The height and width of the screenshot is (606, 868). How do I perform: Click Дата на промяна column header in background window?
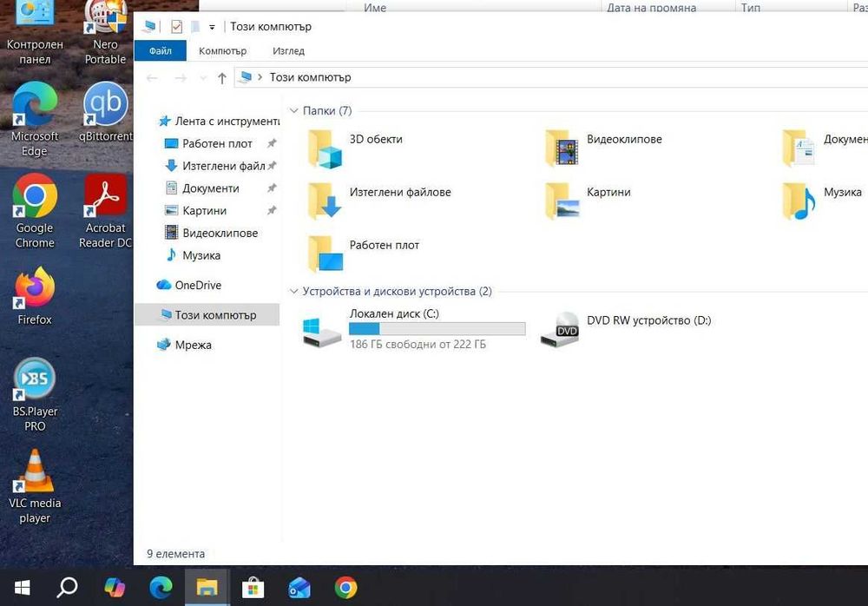coord(652,7)
